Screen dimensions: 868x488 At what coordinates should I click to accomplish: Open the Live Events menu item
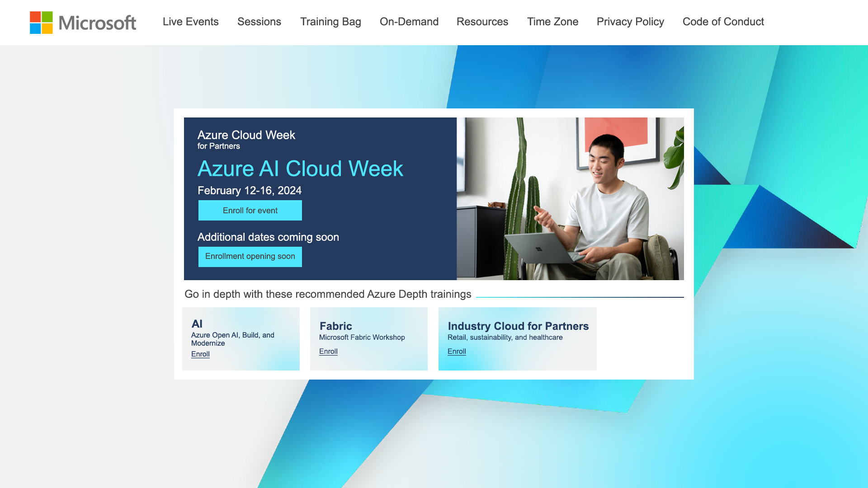click(x=190, y=22)
